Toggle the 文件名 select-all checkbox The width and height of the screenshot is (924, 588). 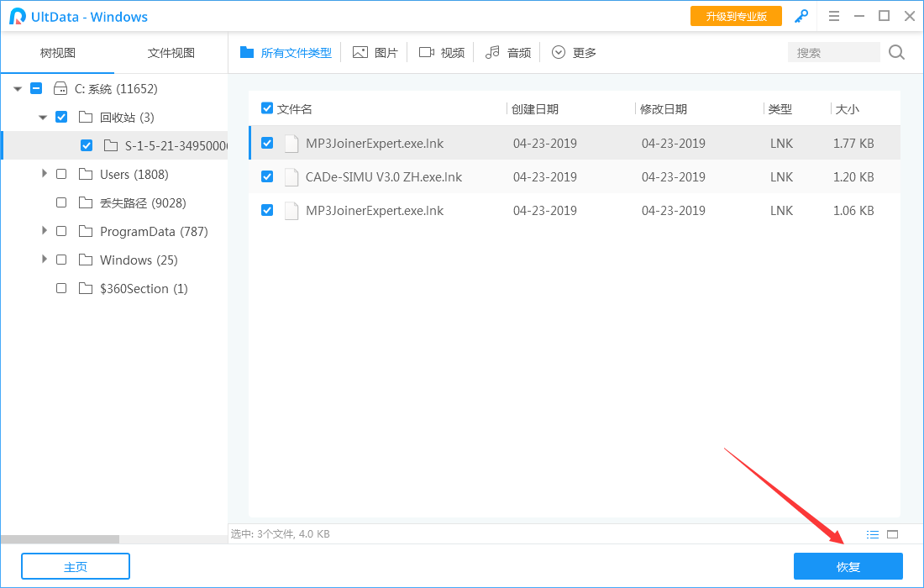coord(267,108)
